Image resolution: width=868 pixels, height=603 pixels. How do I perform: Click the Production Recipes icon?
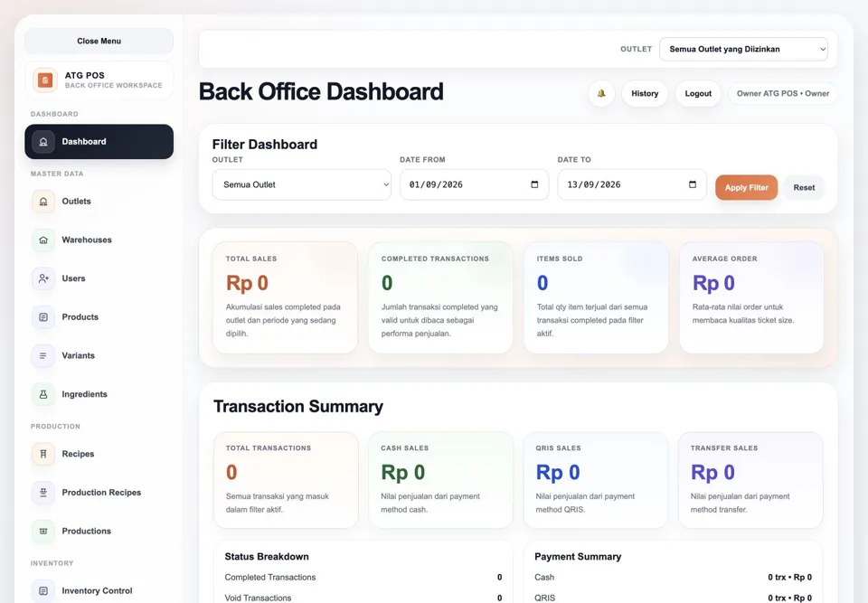click(43, 493)
